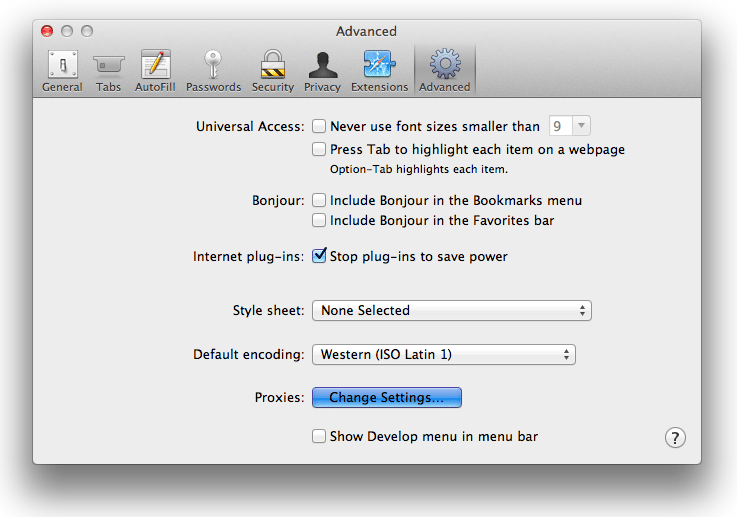Open the General preferences pane

coord(62,71)
